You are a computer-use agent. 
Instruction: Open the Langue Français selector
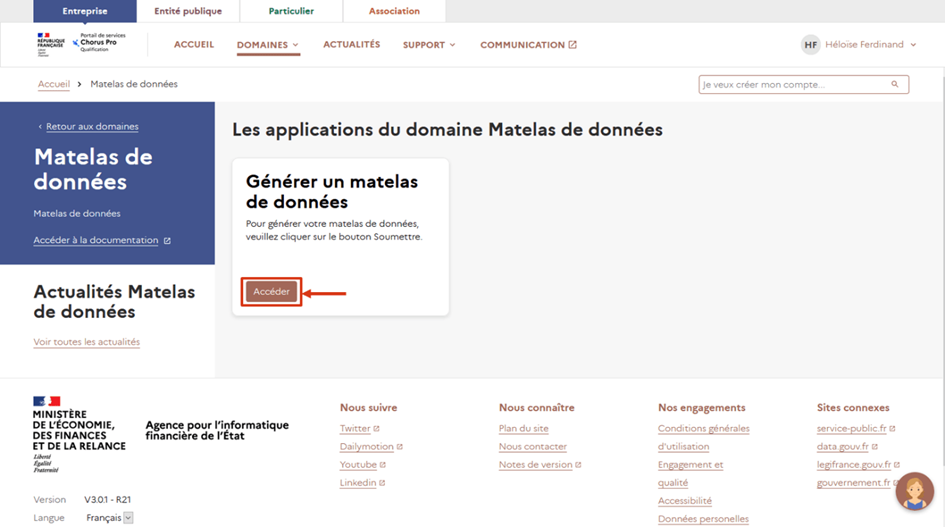[109, 518]
